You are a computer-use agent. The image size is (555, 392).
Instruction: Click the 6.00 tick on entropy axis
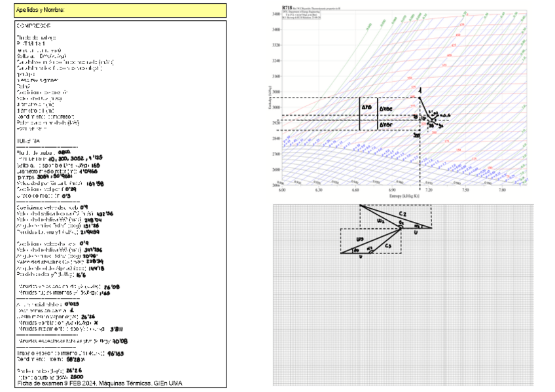coord(282,190)
